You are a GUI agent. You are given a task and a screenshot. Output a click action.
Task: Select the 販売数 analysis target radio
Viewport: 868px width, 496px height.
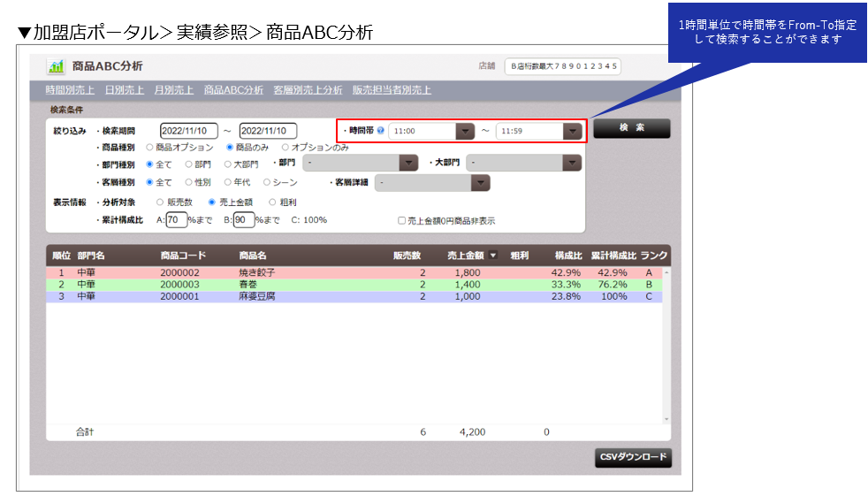click(160, 202)
